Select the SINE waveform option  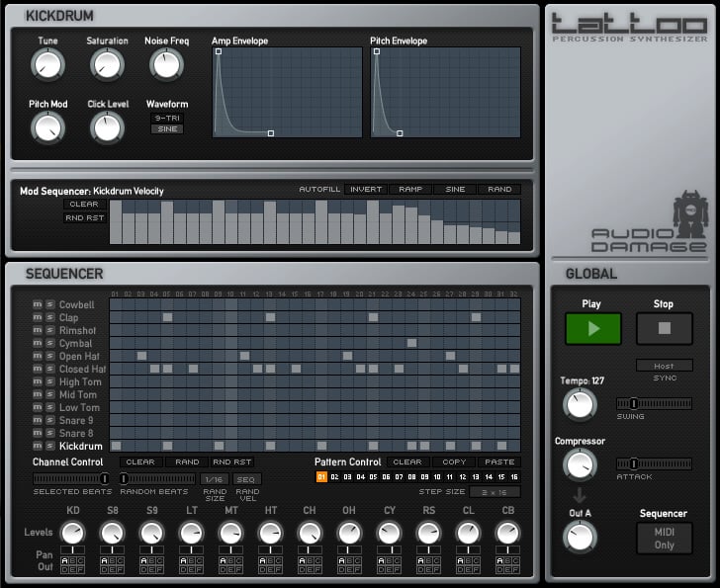167,129
